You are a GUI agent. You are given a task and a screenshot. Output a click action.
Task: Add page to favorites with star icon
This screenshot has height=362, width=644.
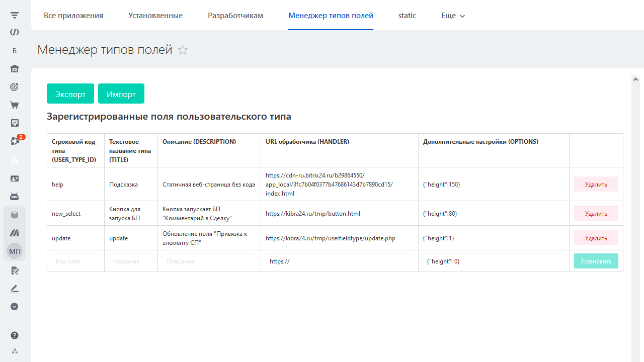[183, 50]
